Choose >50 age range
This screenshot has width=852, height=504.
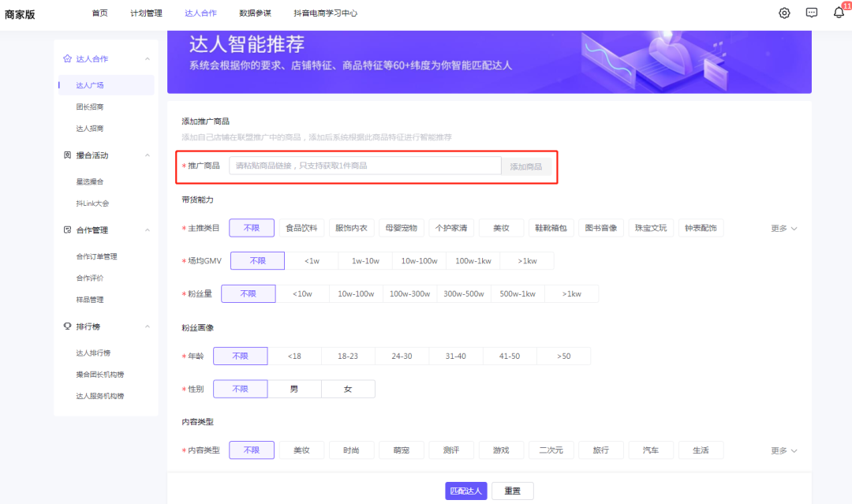(x=563, y=357)
